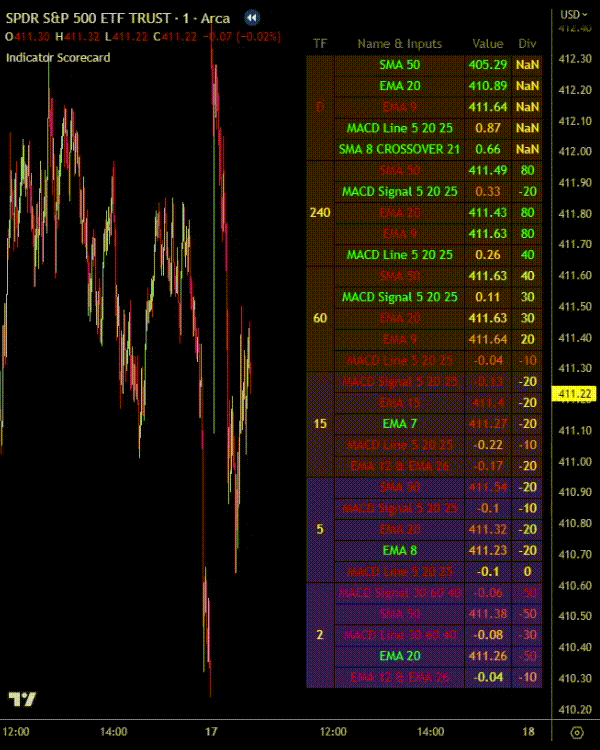The width and height of the screenshot is (600, 750).
Task: Click the TradingView logo
Action: pos(22,699)
